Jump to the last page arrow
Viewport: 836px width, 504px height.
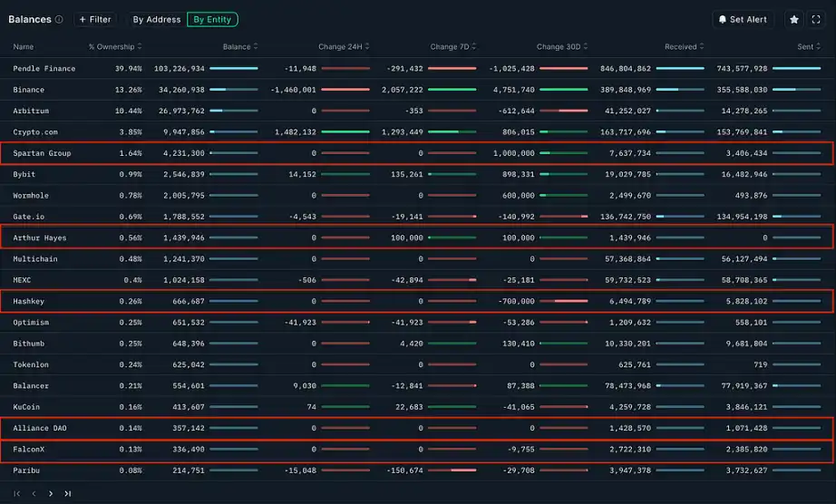click(67, 494)
